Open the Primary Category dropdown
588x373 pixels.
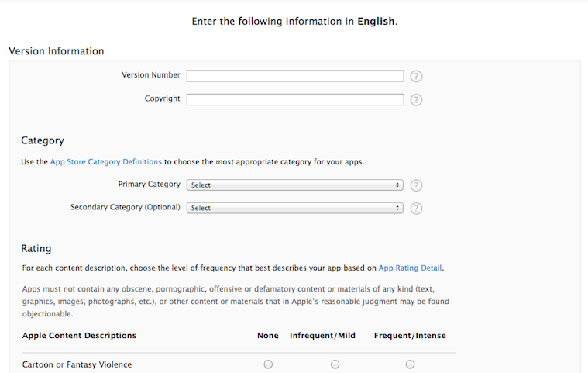[294, 185]
